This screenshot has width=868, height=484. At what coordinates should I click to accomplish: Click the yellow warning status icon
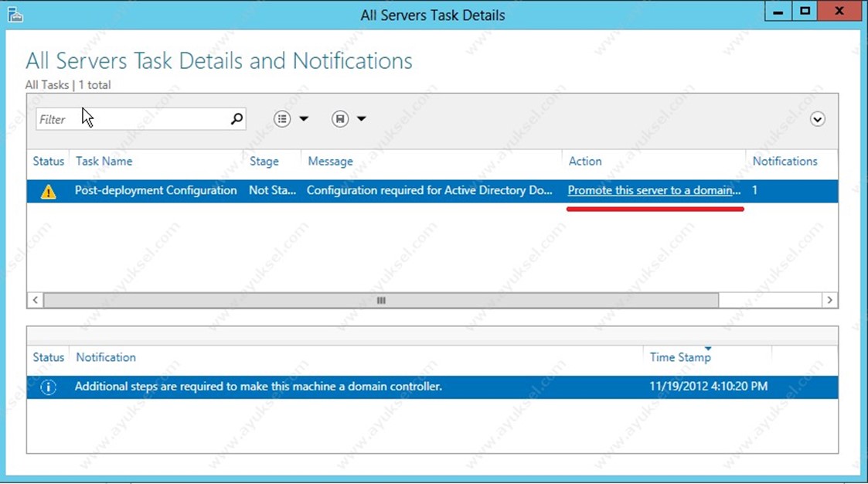click(x=48, y=191)
